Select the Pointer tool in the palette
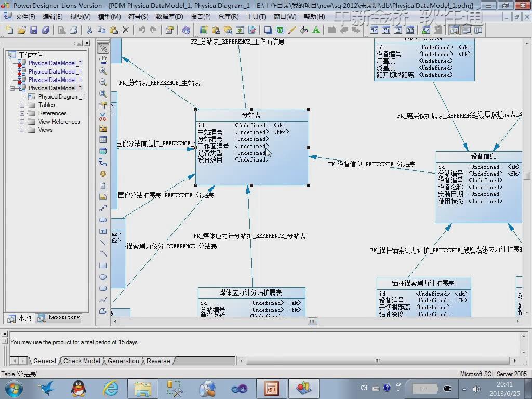The image size is (532, 399). pos(103,48)
